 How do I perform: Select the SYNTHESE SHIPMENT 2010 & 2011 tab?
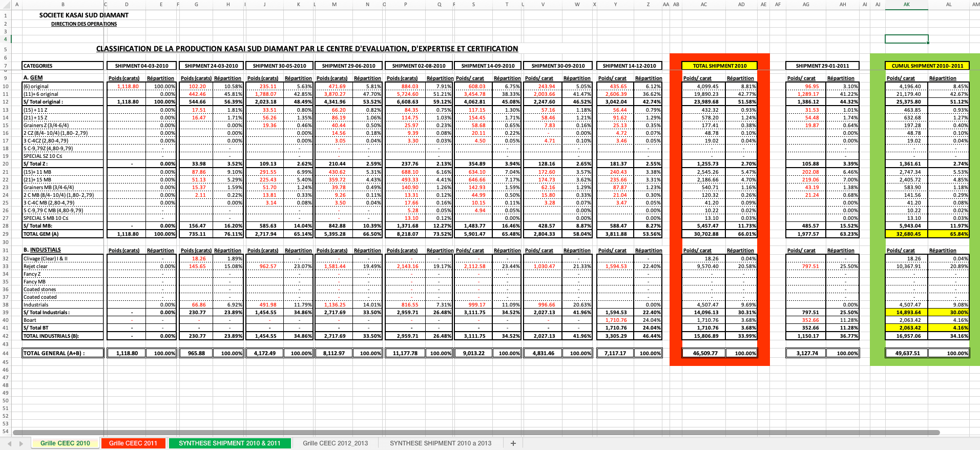click(x=230, y=443)
